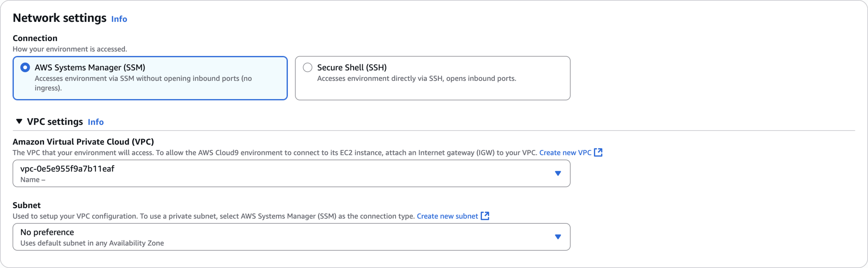
Task: Click the AWS Systems Manager (SSM) option label
Action: pyautogui.click(x=90, y=67)
